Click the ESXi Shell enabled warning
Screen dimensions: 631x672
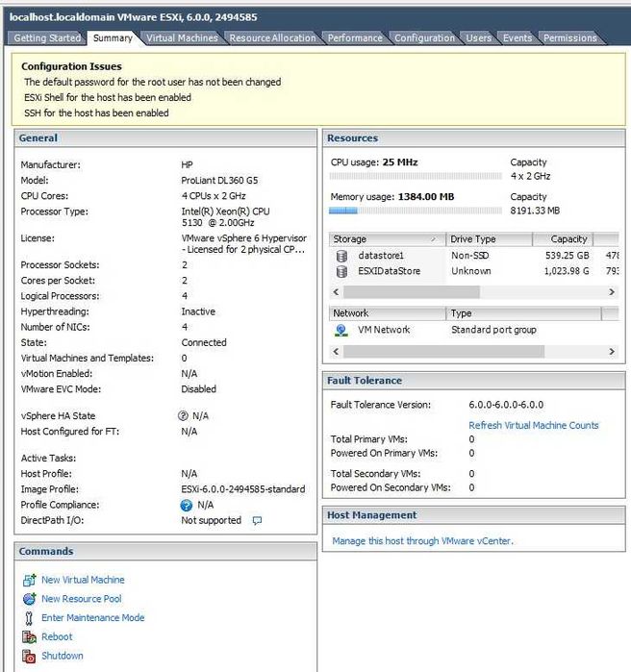tap(108, 98)
